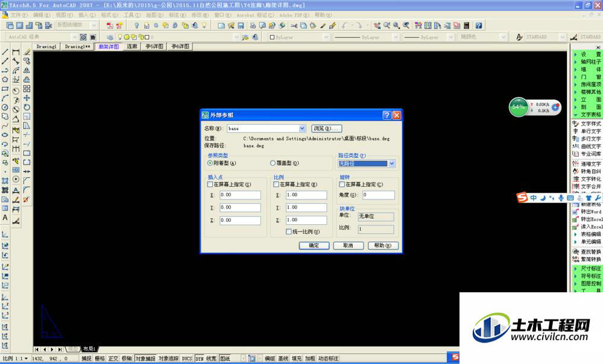Click the undo arrow in the toolbar

point(344,25)
